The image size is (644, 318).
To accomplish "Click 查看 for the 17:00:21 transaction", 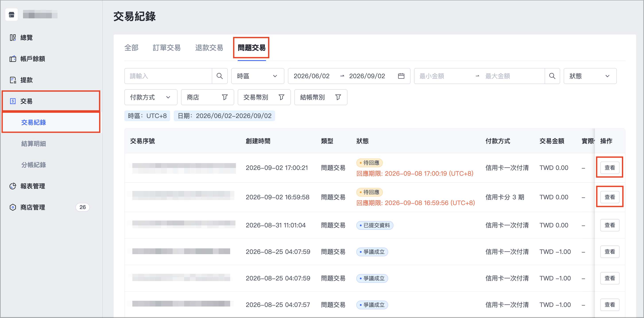I will coord(609,168).
